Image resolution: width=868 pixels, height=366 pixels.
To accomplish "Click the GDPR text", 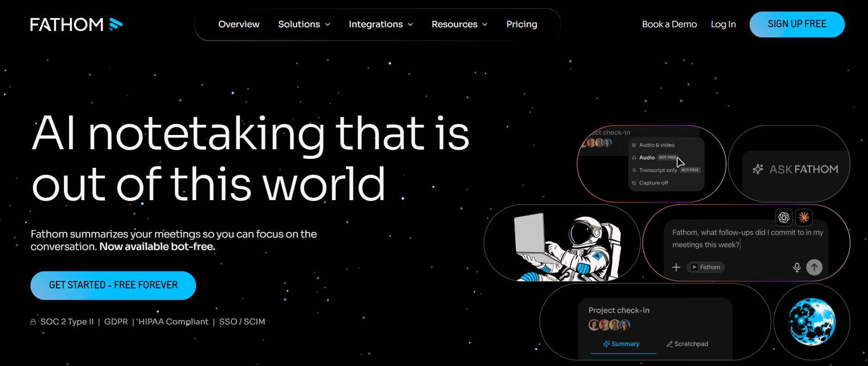I will tap(116, 322).
